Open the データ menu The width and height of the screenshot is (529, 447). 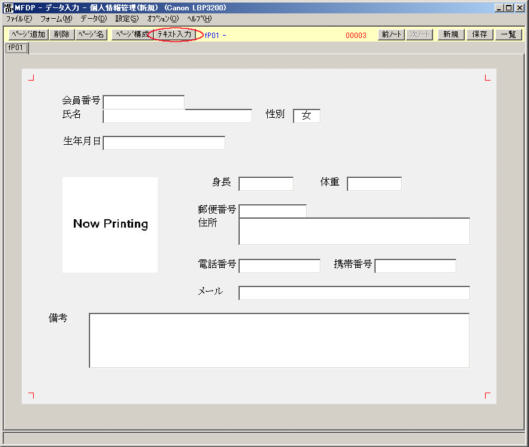(x=94, y=19)
